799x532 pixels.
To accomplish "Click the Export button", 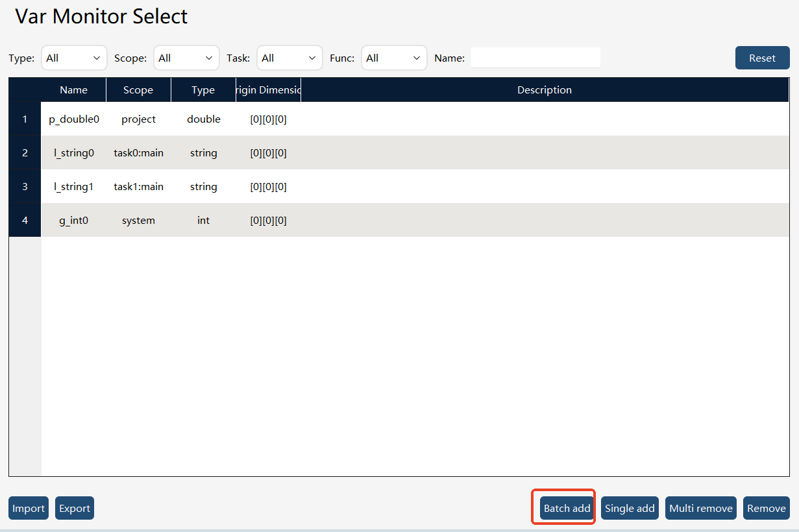I will [75, 508].
